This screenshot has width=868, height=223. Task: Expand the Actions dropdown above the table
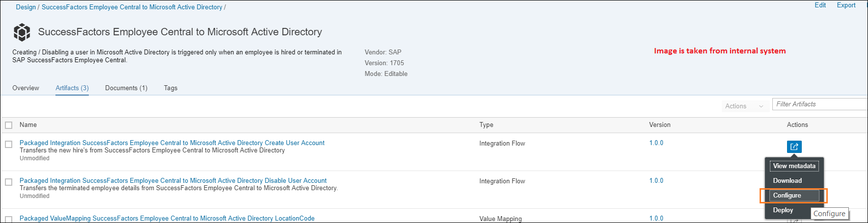coord(744,106)
